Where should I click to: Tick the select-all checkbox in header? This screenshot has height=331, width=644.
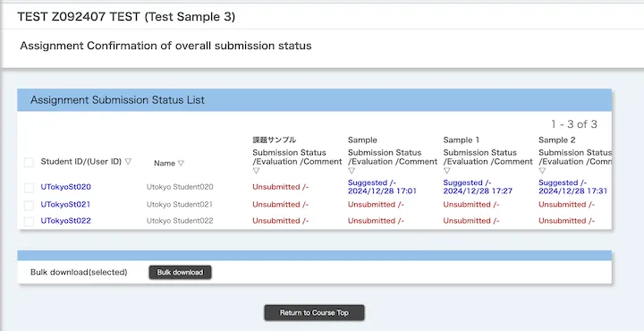pos(29,162)
